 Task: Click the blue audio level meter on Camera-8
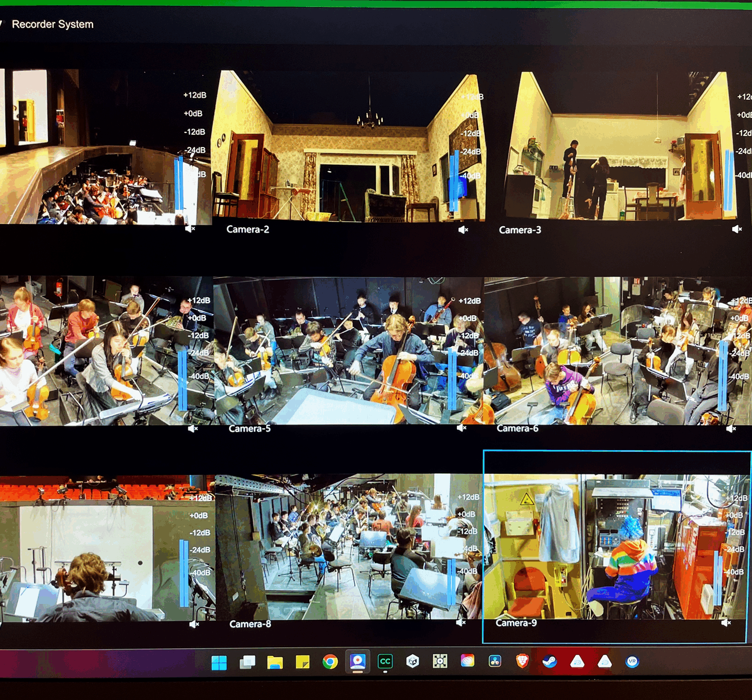tap(451, 581)
